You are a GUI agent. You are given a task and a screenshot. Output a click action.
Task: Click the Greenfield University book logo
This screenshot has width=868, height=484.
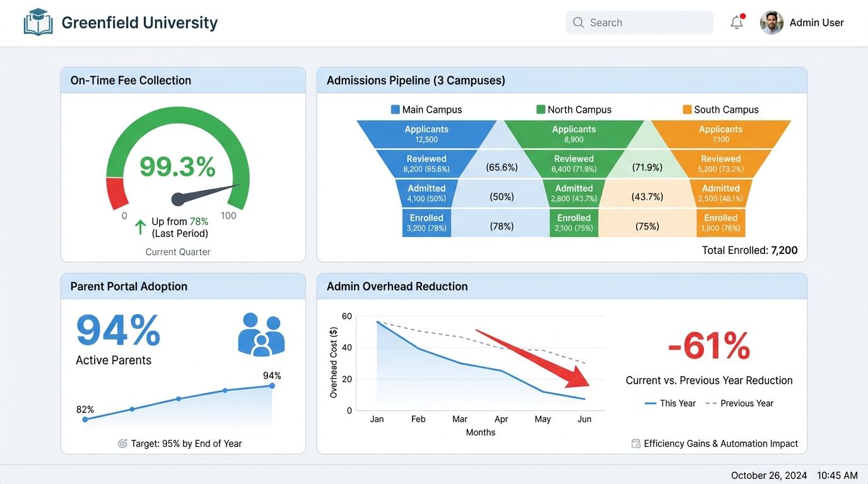[38, 23]
